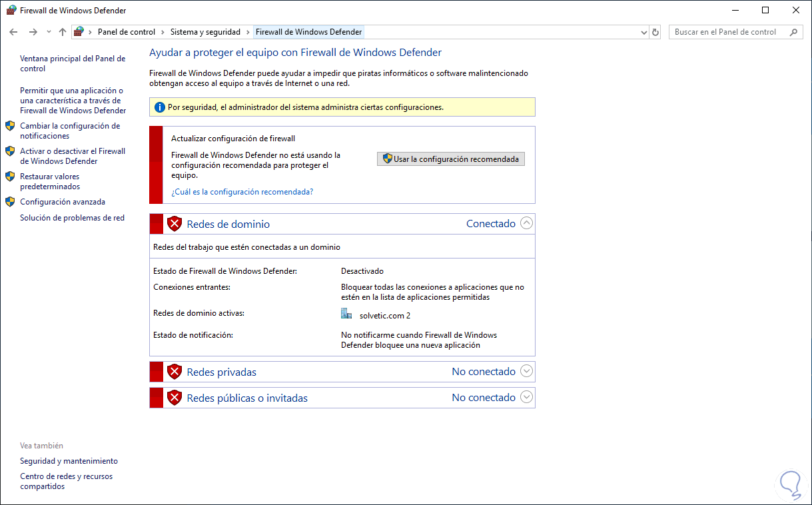Open 'Seguridad y mantenimiento' link
This screenshot has height=505, width=812.
point(69,461)
